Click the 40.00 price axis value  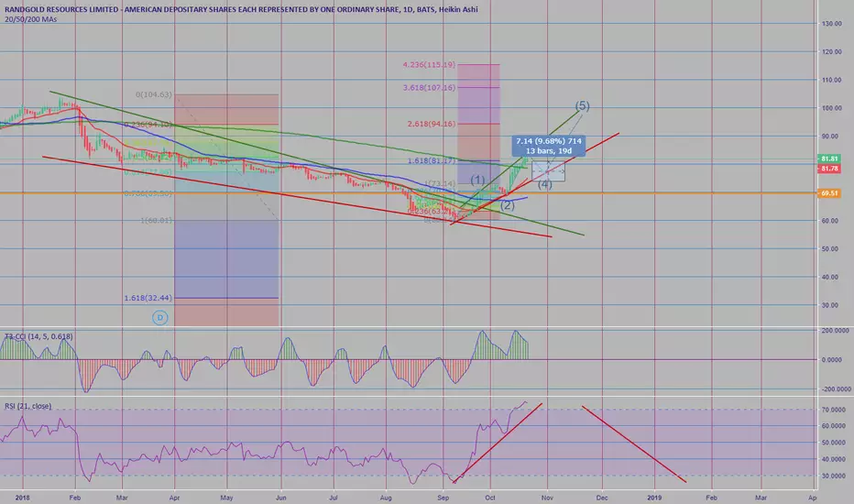(831, 277)
